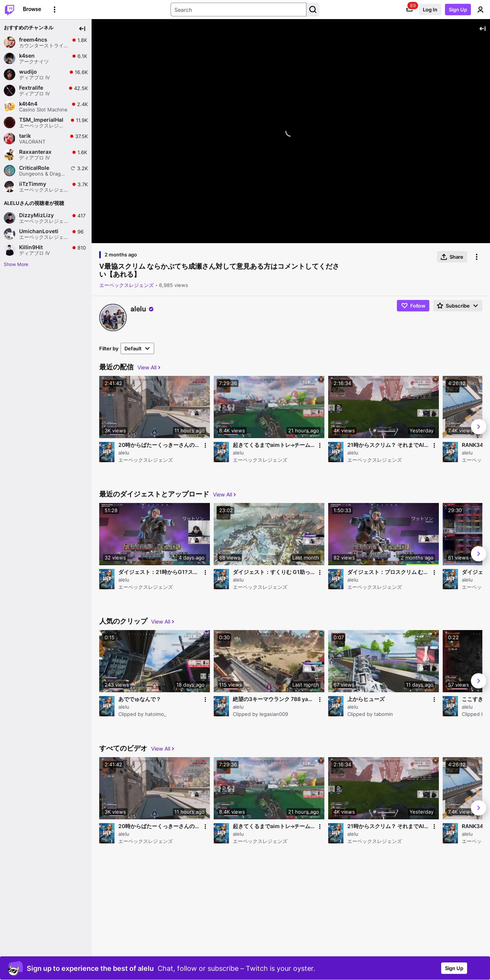Follow the alelu channel
The image size is (490, 980).
413,306
